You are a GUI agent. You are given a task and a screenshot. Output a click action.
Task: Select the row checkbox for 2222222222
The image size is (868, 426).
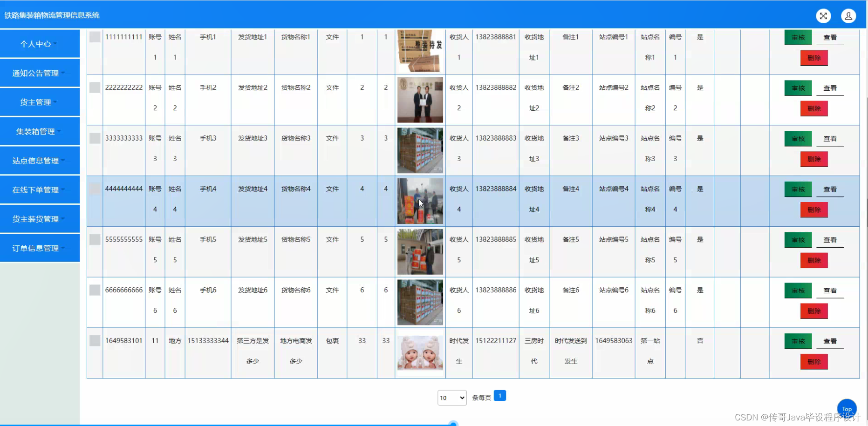94,88
